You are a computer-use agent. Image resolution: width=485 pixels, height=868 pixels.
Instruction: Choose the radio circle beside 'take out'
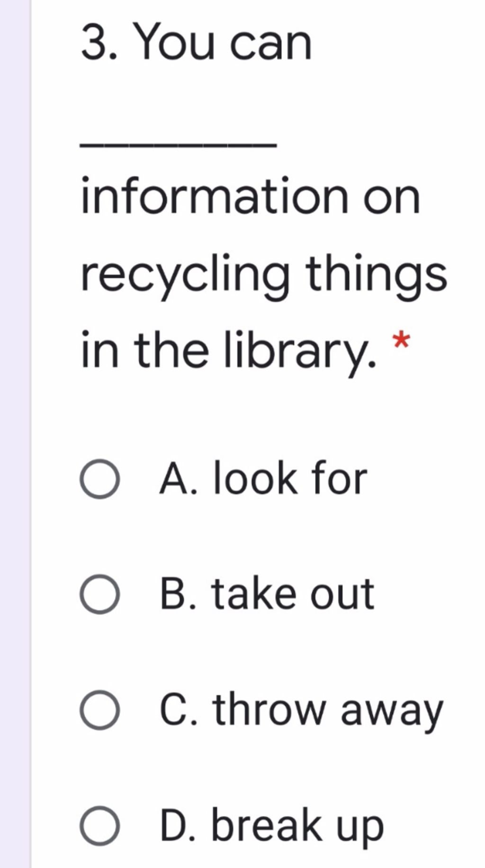pos(99,594)
